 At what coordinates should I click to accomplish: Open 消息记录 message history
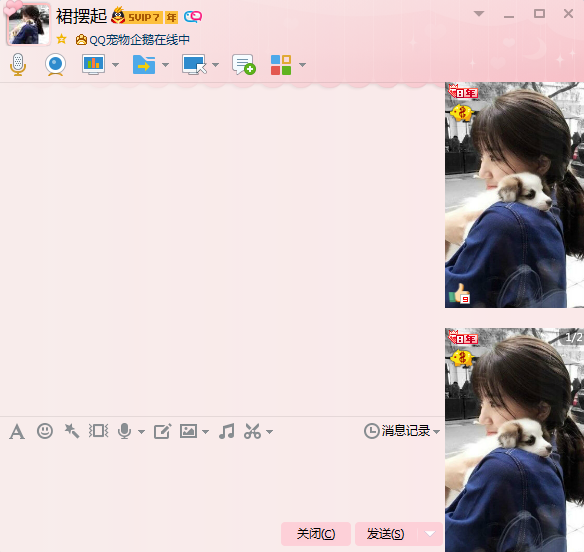click(x=397, y=431)
